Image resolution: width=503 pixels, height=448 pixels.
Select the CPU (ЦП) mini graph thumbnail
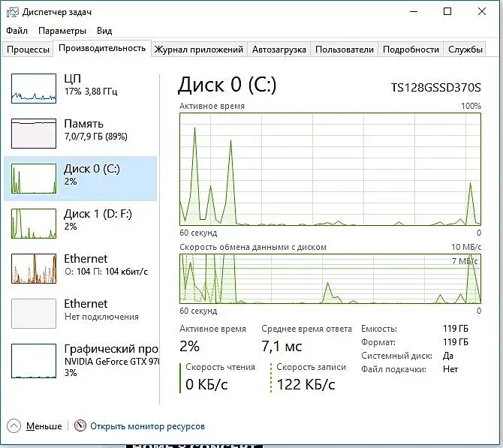[x=34, y=88]
